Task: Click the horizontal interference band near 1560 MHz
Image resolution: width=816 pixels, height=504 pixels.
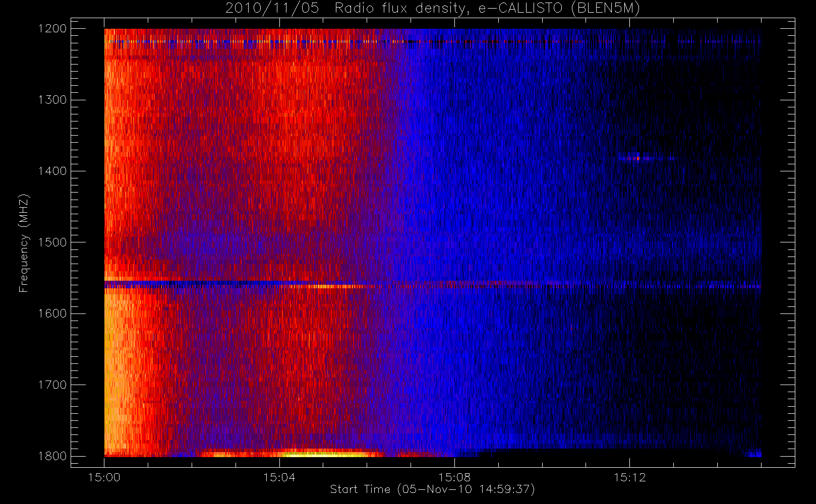Action: click(x=432, y=284)
